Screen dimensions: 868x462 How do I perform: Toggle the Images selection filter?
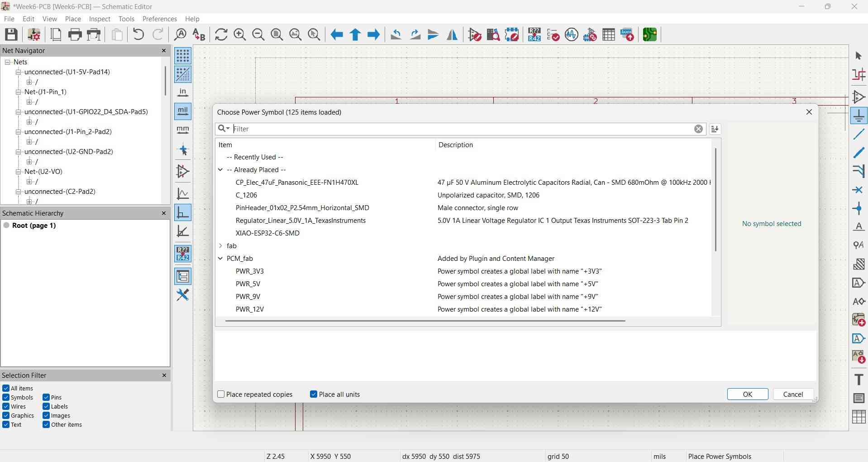pyautogui.click(x=46, y=415)
